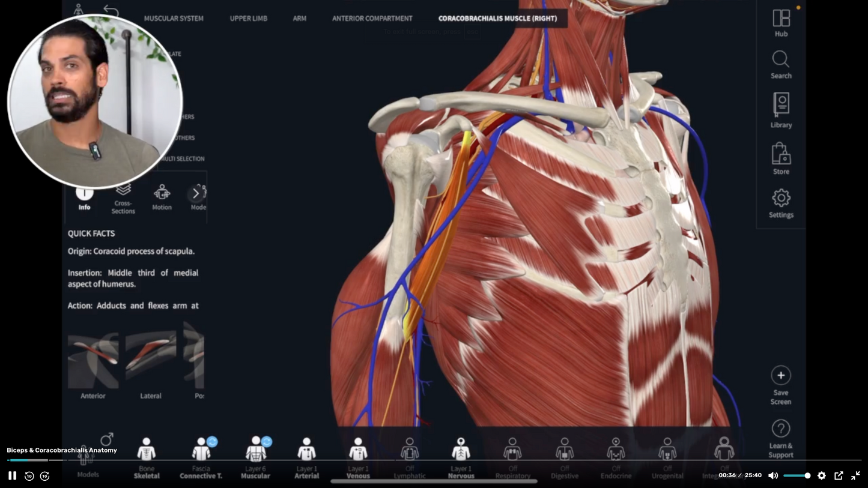Viewport: 868px width, 488px height.
Task: Click the Biceps & Coracobrachialis Anatomy title
Action: click(x=62, y=450)
